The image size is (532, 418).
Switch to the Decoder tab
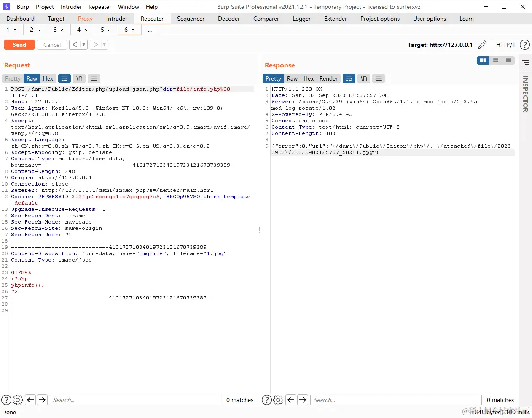[x=229, y=19]
